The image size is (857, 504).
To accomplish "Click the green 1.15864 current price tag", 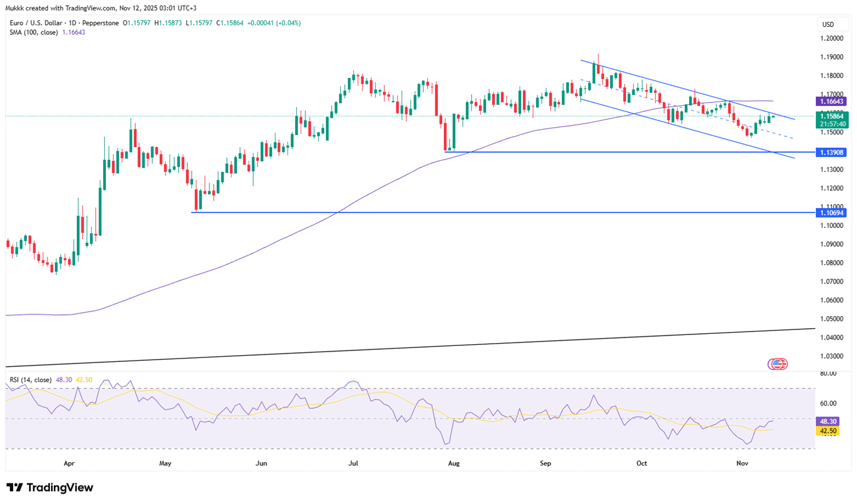I will click(830, 116).
